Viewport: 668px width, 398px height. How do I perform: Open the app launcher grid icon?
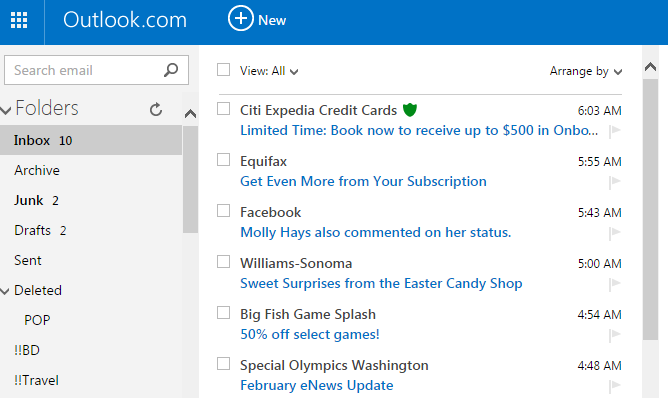pyautogui.click(x=19, y=20)
